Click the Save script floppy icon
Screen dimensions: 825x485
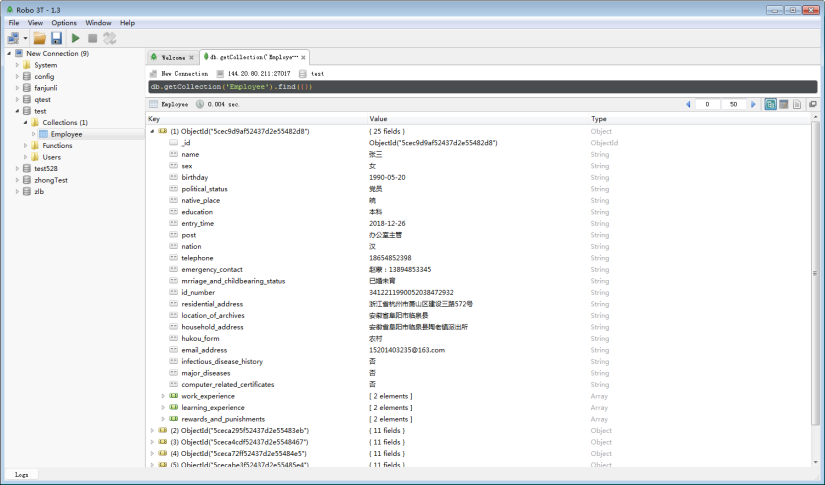57,38
